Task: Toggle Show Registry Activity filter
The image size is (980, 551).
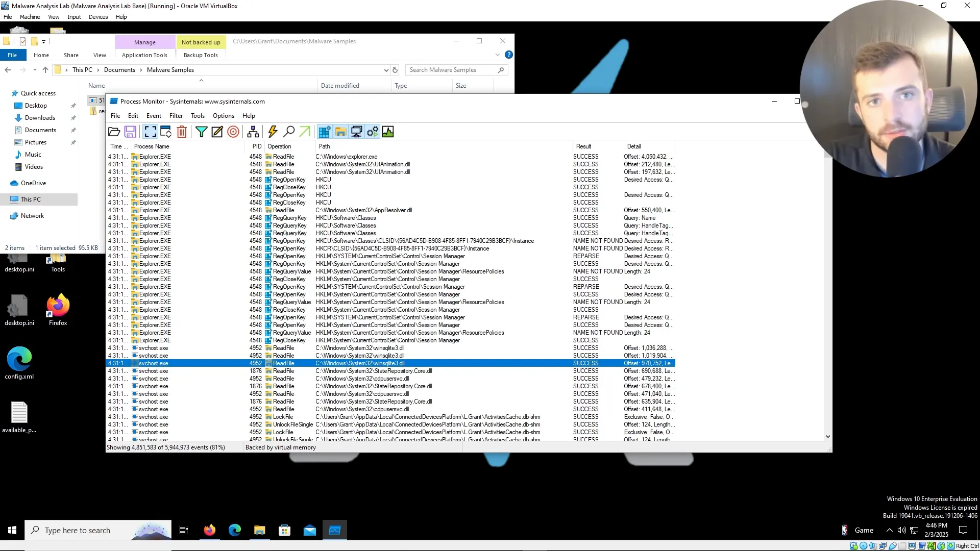Action: (x=324, y=132)
